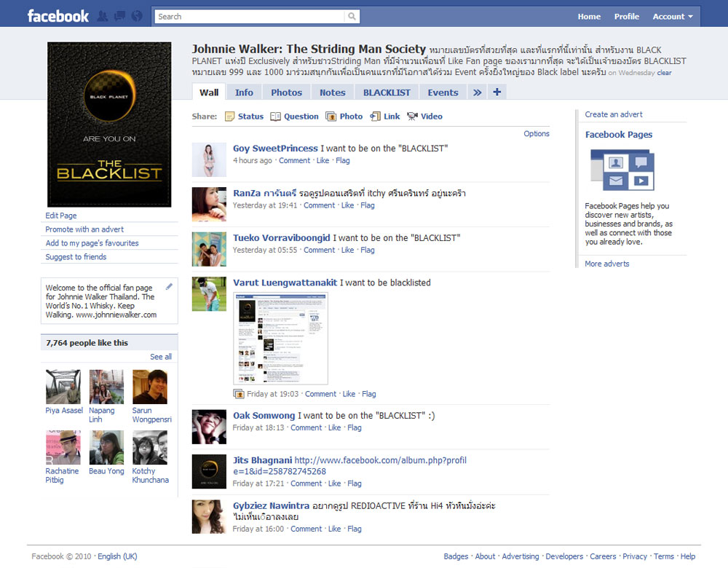Comment on RanZa's post
The width and height of the screenshot is (728, 568).
319,205
